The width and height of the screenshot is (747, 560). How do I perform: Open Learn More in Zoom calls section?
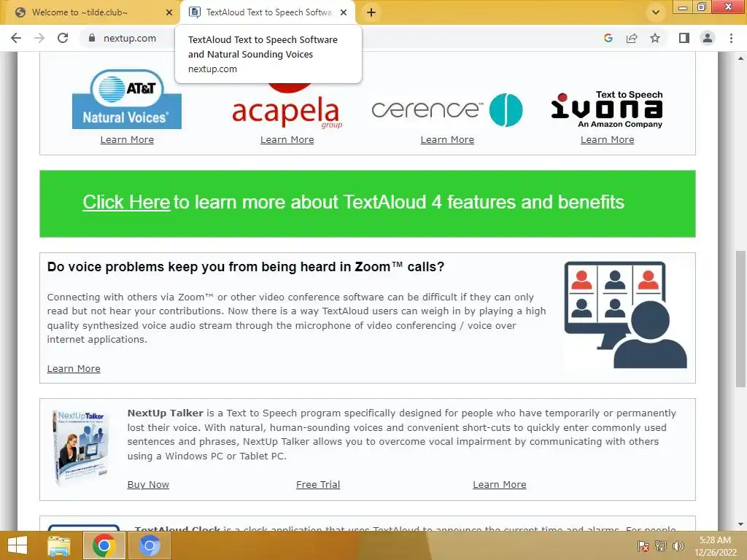[74, 368]
